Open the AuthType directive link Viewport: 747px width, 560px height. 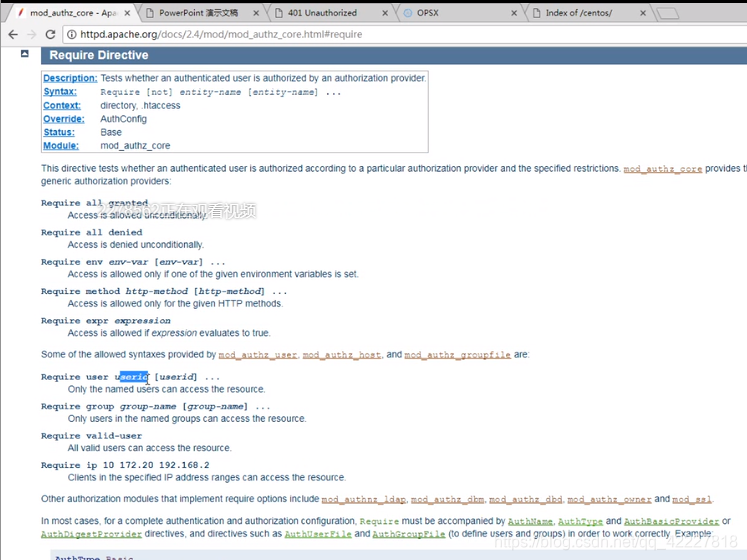(x=580, y=521)
